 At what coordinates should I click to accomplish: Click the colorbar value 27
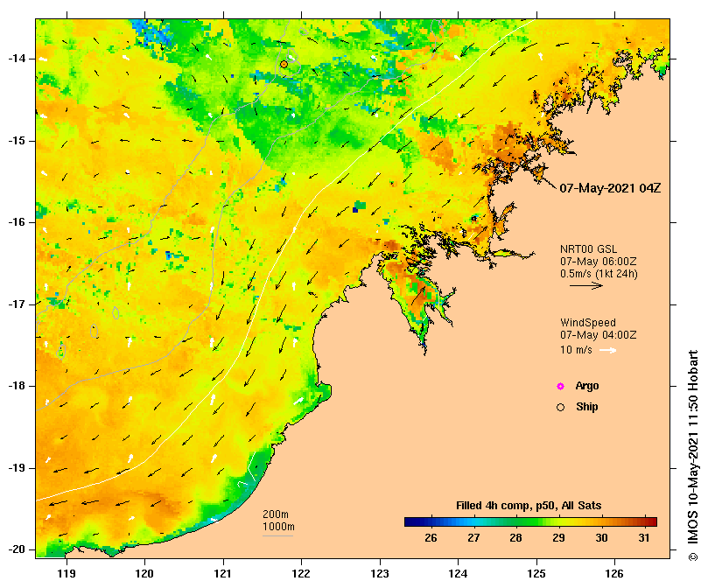click(x=473, y=538)
